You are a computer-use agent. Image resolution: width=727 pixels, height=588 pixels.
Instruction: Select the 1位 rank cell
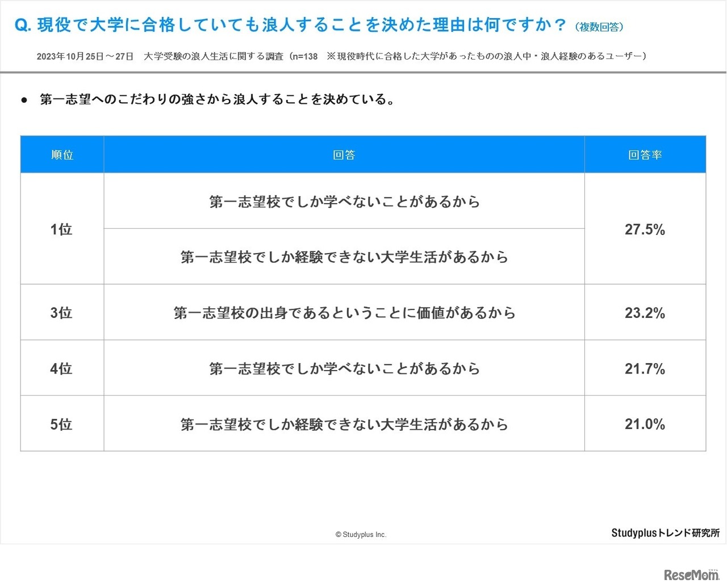61,229
